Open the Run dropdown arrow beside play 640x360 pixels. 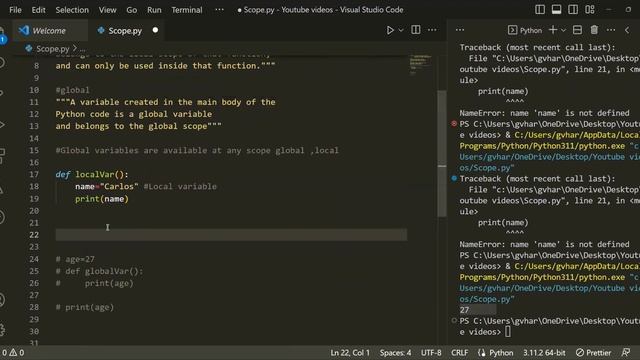point(401,30)
